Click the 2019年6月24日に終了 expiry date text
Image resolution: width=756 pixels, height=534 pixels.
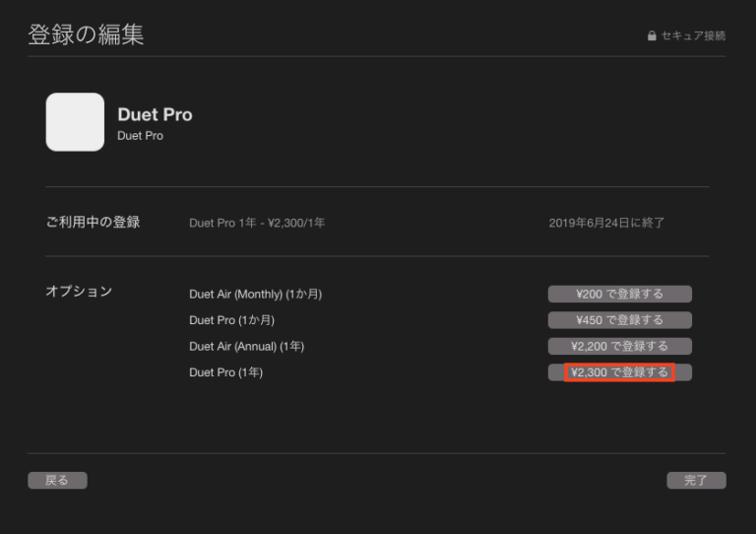point(606,223)
